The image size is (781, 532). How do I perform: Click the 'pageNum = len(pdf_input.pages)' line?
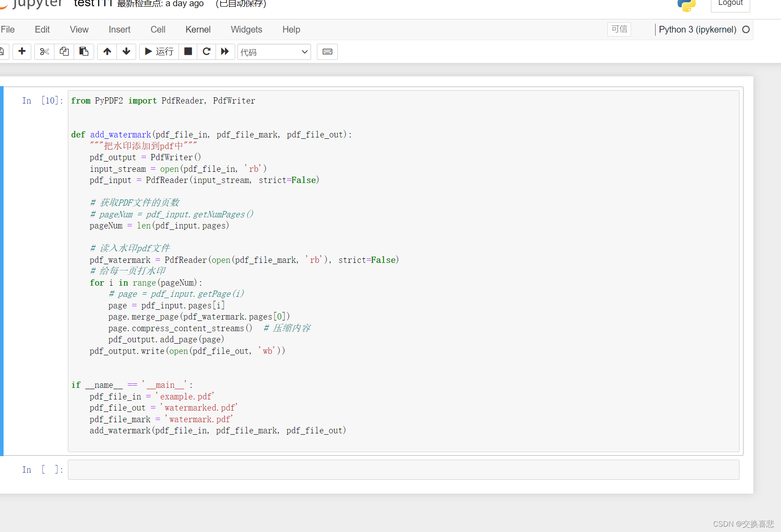(x=159, y=226)
